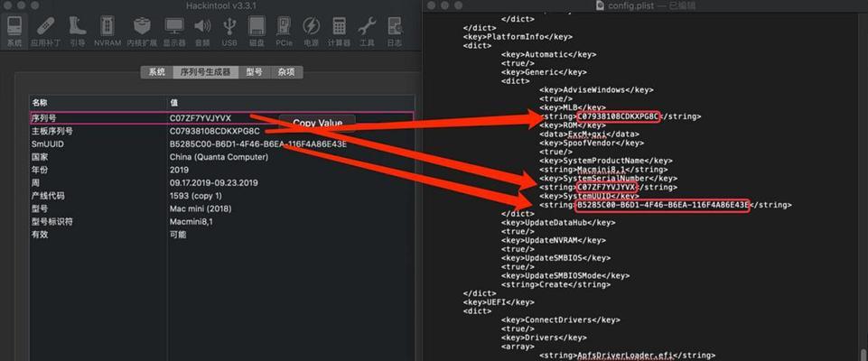Open the 显示器 displays toolbar icon

click(x=174, y=31)
